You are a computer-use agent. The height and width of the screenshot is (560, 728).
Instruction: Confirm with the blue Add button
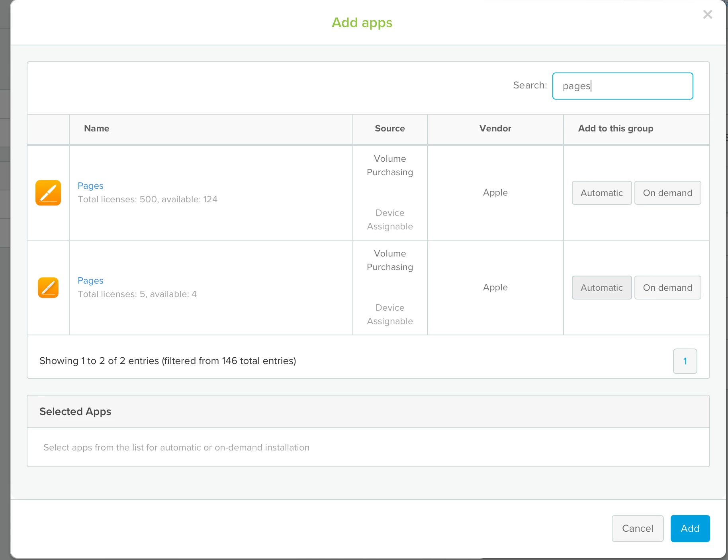coord(690,529)
